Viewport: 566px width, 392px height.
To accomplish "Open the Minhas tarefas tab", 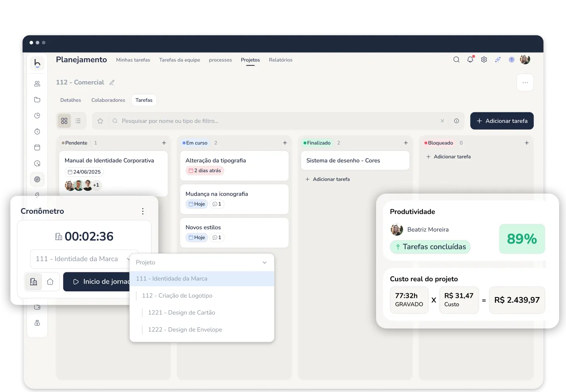I will click(133, 60).
